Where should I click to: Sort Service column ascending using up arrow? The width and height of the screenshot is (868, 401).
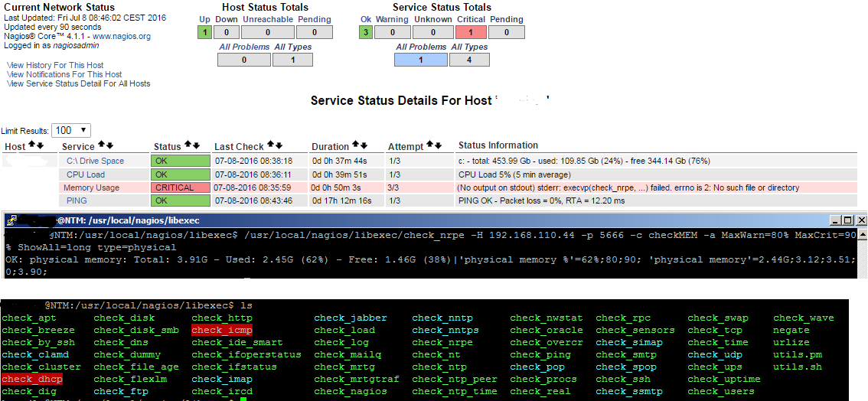tap(101, 145)
